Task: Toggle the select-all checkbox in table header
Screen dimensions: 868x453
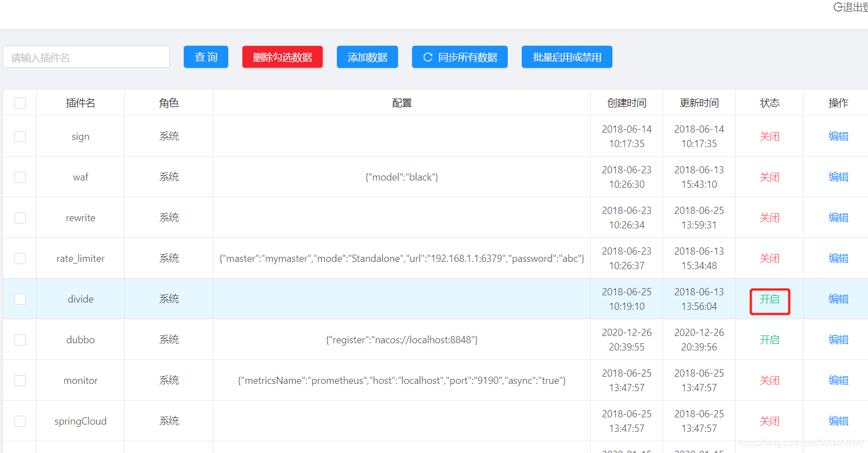Action: click(20, 103)
